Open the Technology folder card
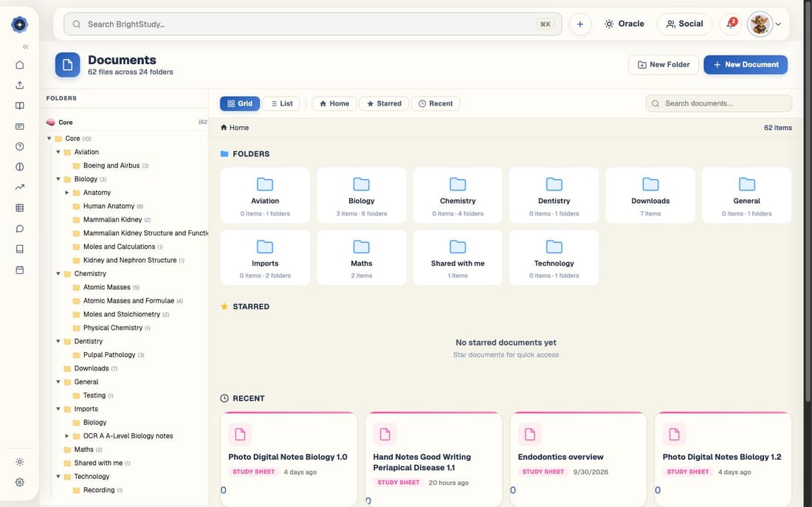 coord(554,258)
